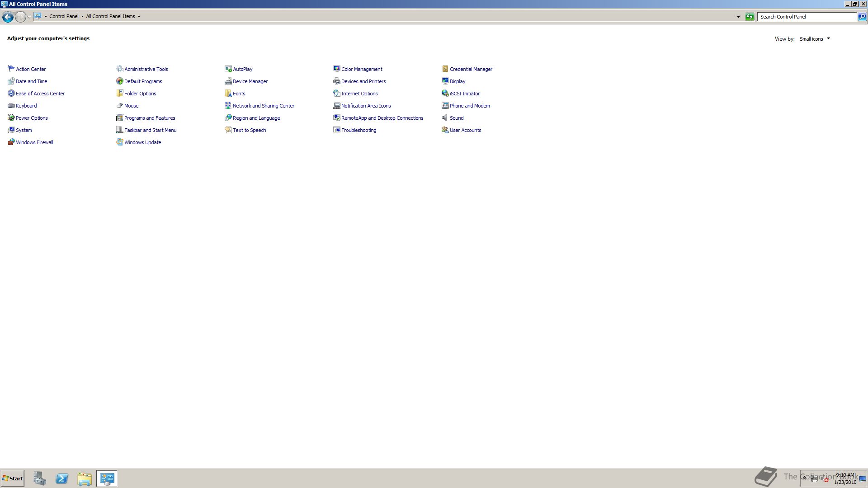The image size is (868, 488).
Task: Click the Windows Firewall icon
Action: [x=11, y=142]
